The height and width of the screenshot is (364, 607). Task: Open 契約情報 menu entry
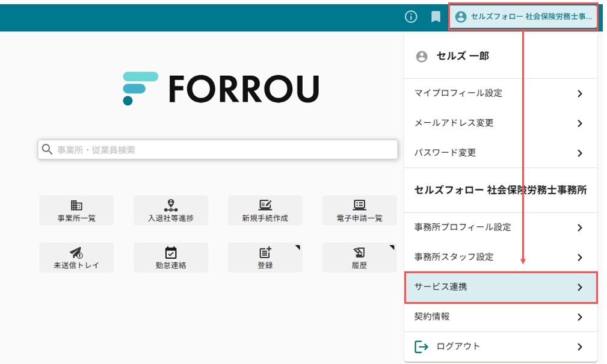(x=501, y=316)
